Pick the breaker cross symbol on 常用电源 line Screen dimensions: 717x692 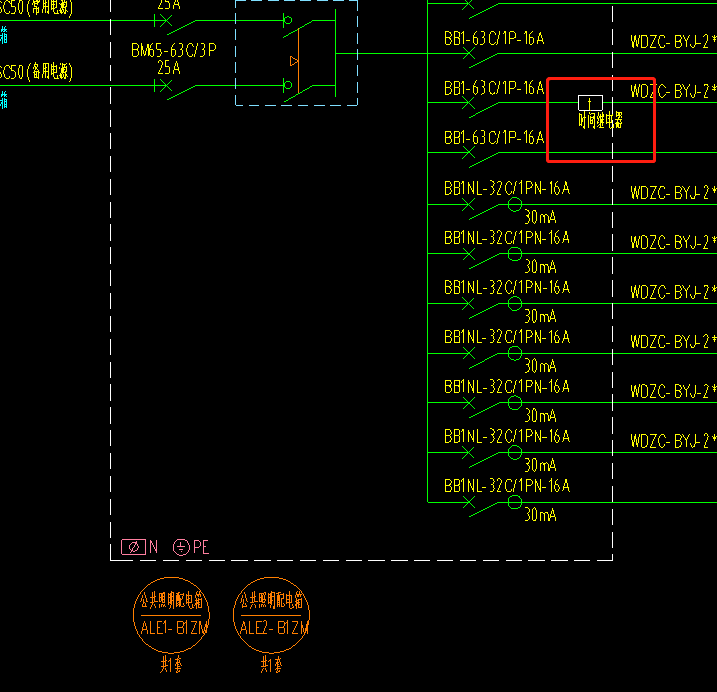[166, 21]
